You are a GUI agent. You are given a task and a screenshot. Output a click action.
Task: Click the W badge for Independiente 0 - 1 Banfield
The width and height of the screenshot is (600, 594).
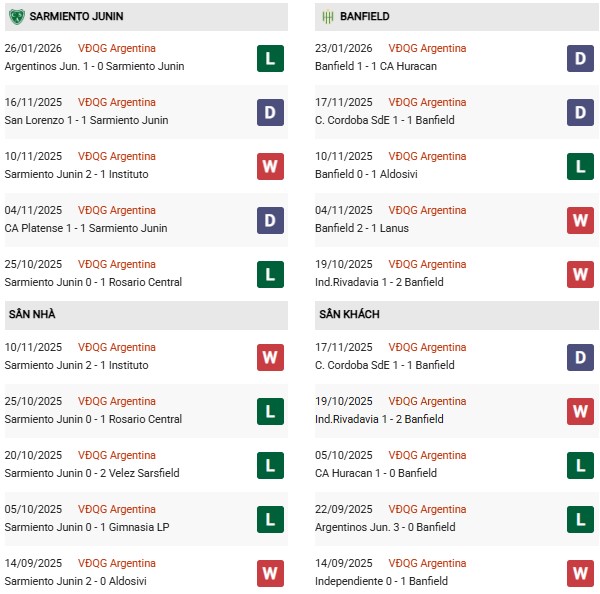coord(581,573)
